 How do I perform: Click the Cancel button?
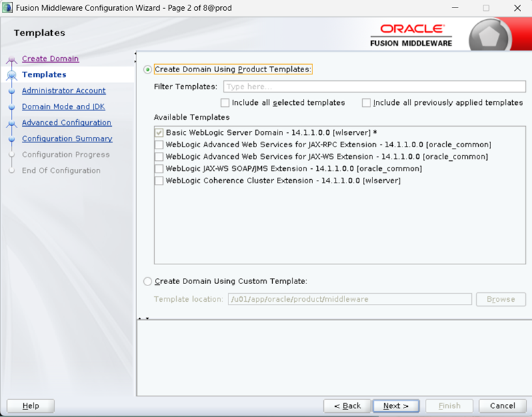(503, 406)
